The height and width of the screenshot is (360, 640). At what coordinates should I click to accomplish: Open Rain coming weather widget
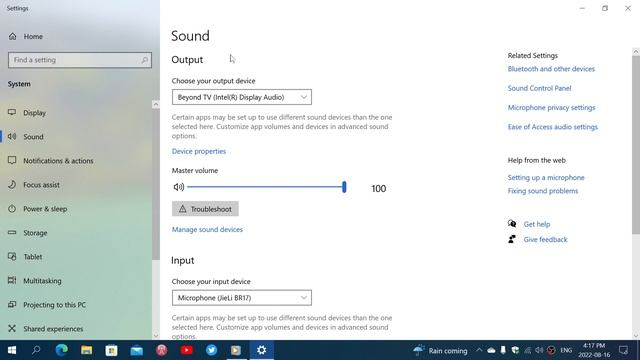[x=440, y=350]
